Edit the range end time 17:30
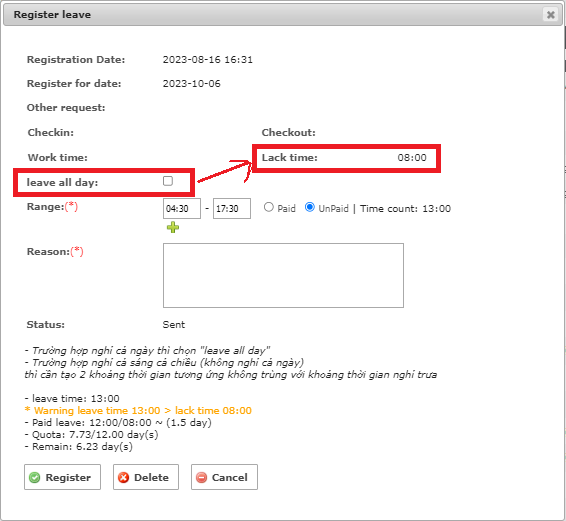Viewport: 566px width, 521px height. 232,208
